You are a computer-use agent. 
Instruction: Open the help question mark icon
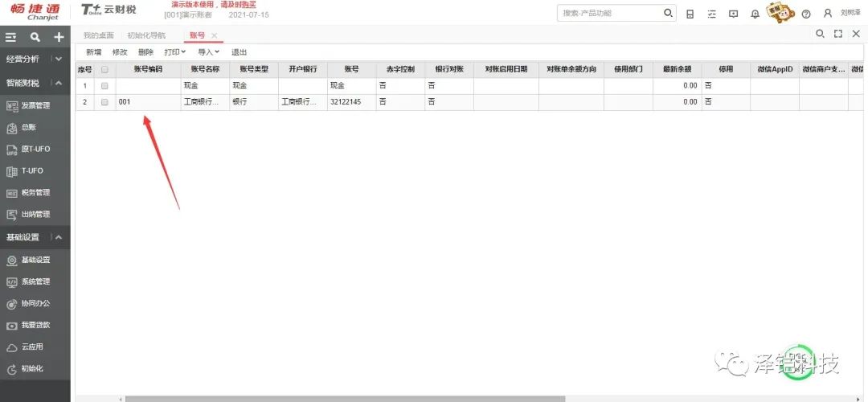pyautogui.click(x=806, y=14)
